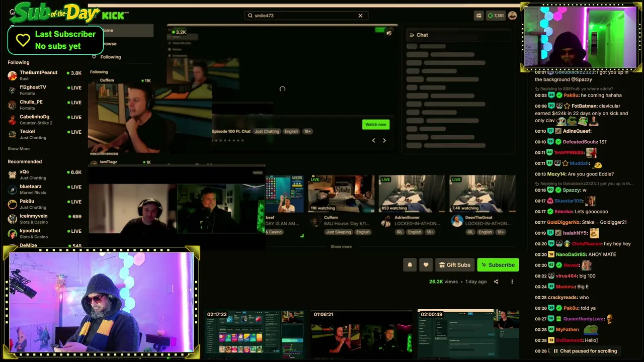Open the user profile avatar menu
Image resolution: width=644 pixels, height=362 pixels.
coord(512,16)
